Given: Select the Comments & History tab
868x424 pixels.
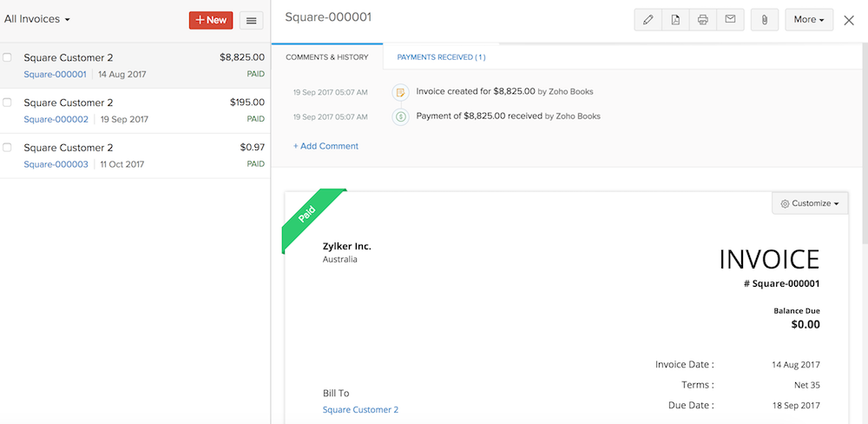Looking at the screenshot, I should (327, 57).
